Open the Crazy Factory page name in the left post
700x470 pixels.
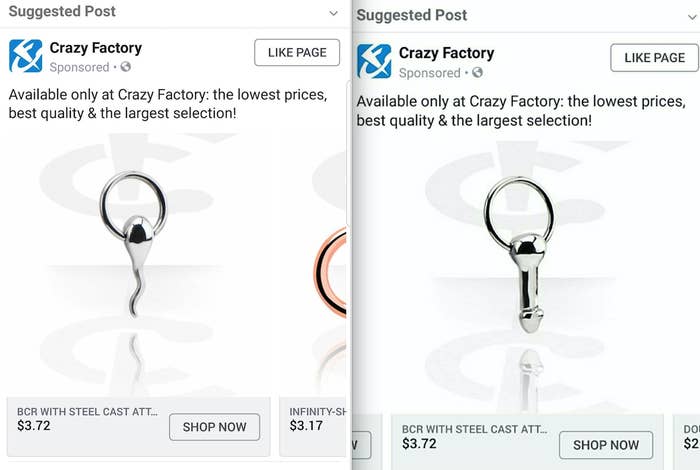[x=96, y=48]
